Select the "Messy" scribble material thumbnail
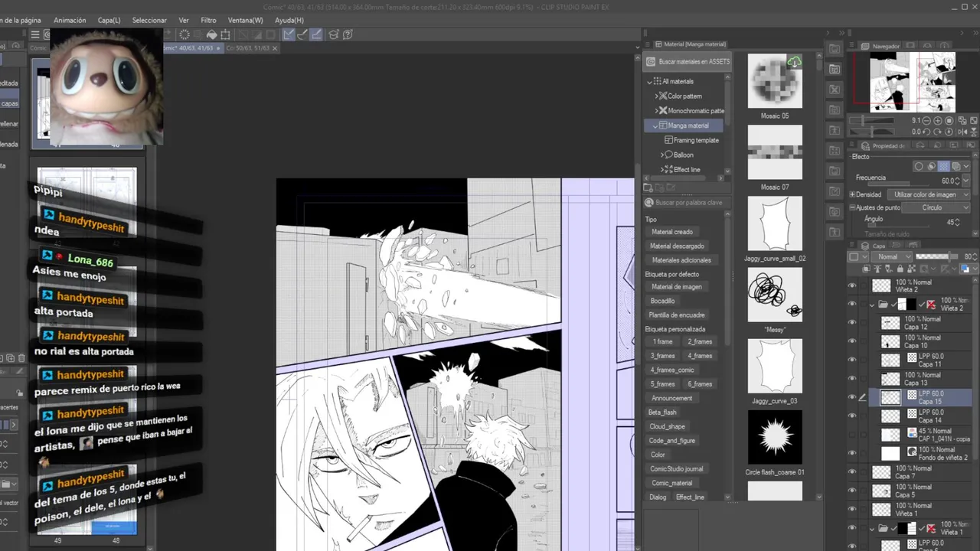The width and height of the screenshot is (980, 551). pyautogui.click(x=775, y=295)
